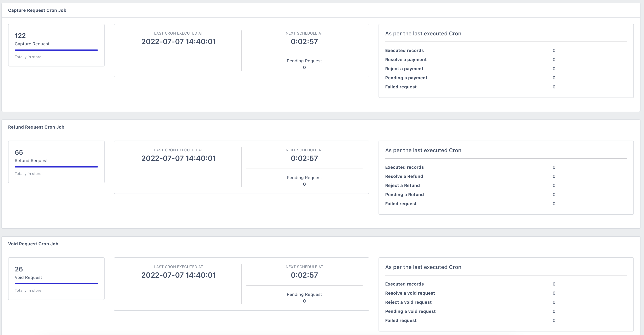Click Pending Request in the Refund section

tap(304, 177)
